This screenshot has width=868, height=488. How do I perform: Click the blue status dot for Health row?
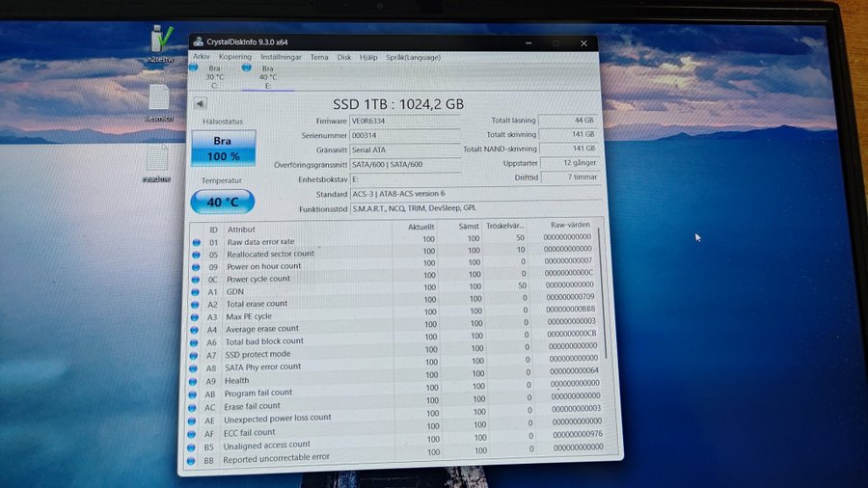(193, 382)
